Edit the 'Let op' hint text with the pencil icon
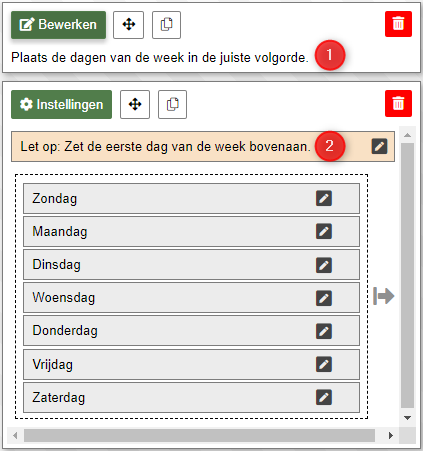Image resolution: width=423 pixels, height=451 pixels. tap(379, 146)
